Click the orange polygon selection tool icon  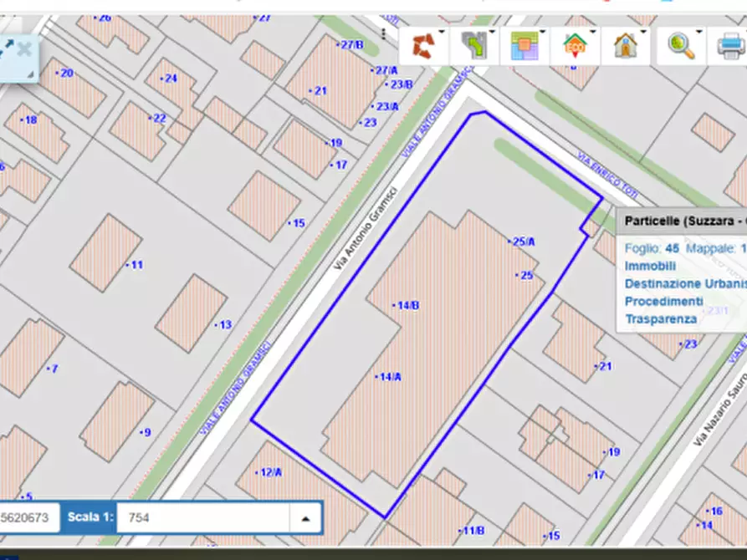point(423,46)
